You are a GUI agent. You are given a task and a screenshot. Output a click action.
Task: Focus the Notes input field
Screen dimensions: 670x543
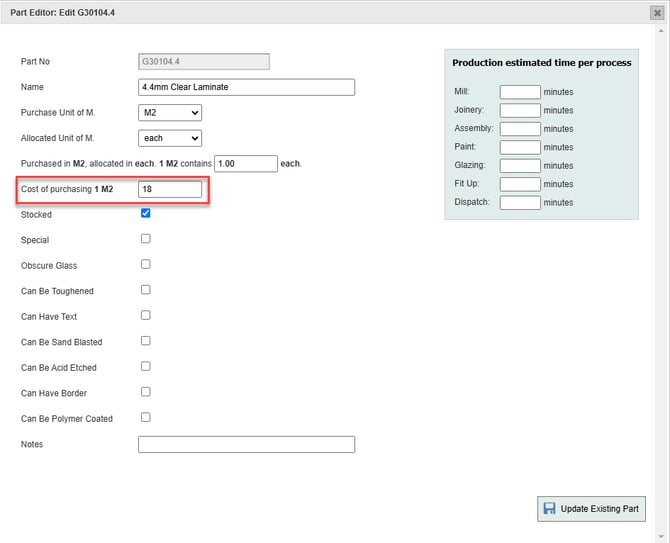tap(246, 444)
